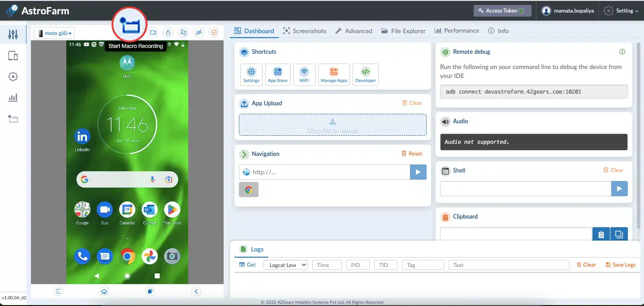644x306 pixels.
Task: Open the Developer shortcut
Action: (366, 74)
